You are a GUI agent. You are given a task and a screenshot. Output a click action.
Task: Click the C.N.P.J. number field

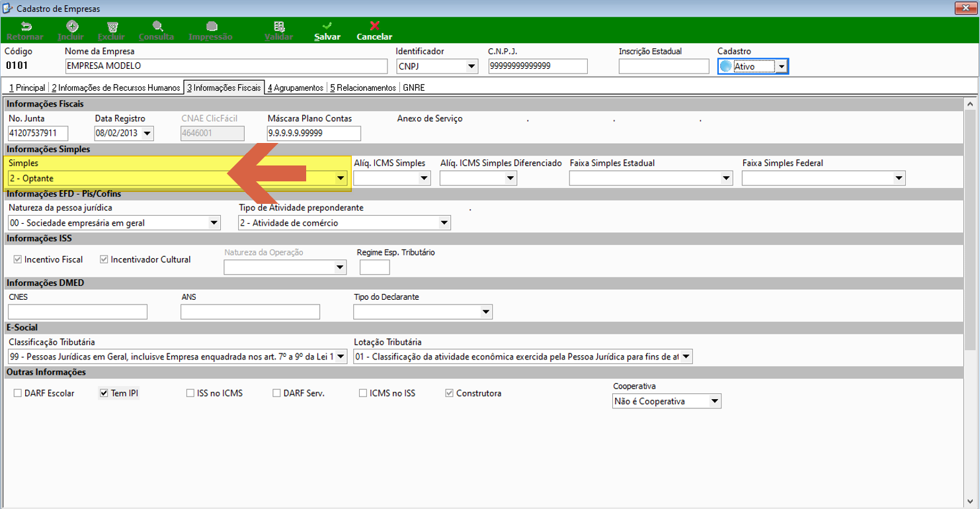(x=538, y=66)
